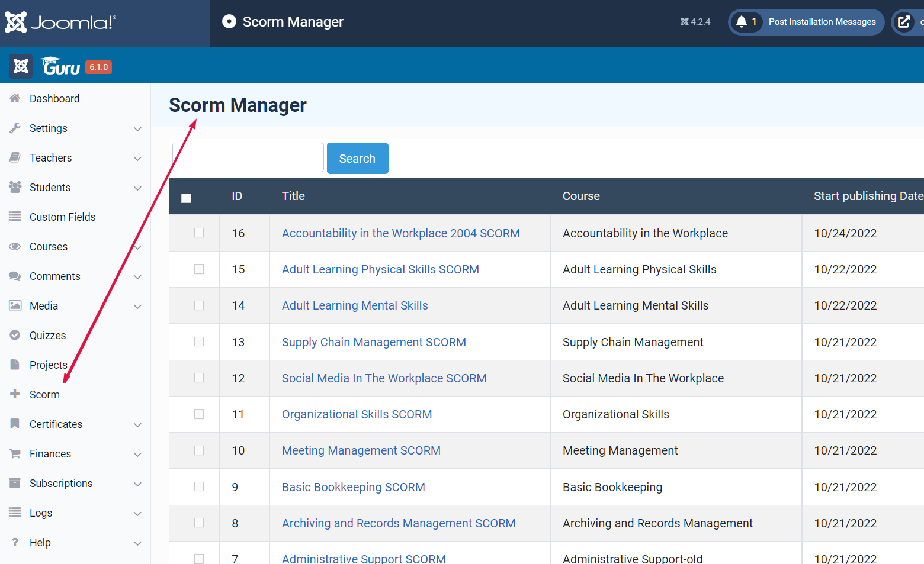Open the Scorm menu item
Screen dimensions: 924x564
(44, 394)
